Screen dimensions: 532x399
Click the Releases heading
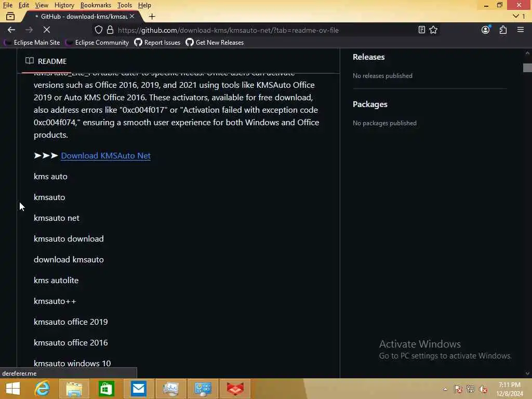[x=368, y=57]
